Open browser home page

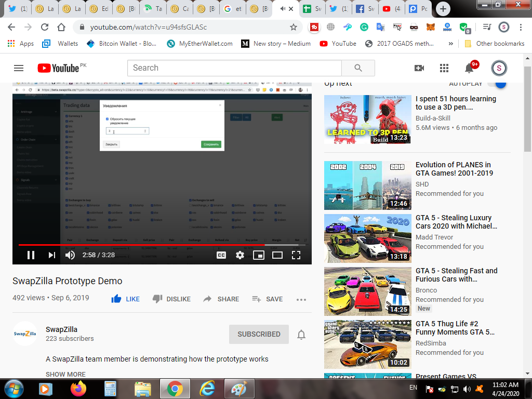pos(61,27)
